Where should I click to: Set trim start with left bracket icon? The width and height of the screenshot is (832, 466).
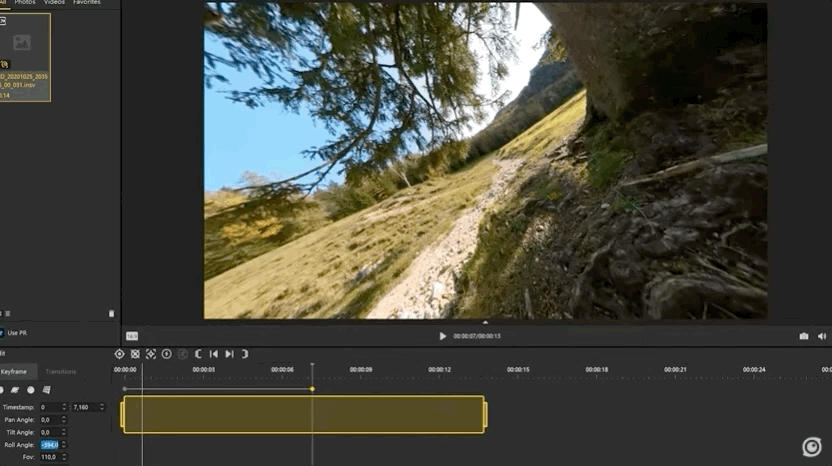(x=198, y=354)
